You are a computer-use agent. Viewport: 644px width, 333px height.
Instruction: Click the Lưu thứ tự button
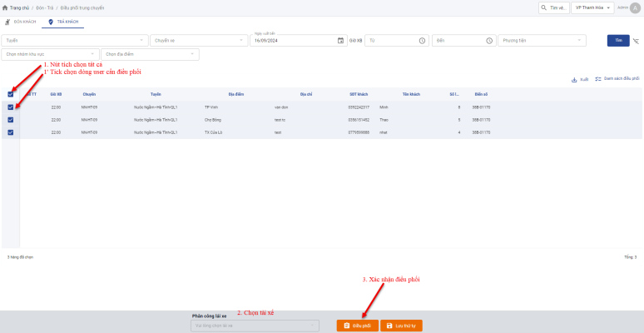(401, 326)
